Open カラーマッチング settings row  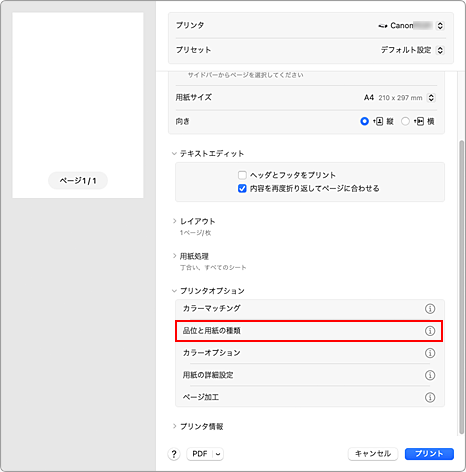310,309
